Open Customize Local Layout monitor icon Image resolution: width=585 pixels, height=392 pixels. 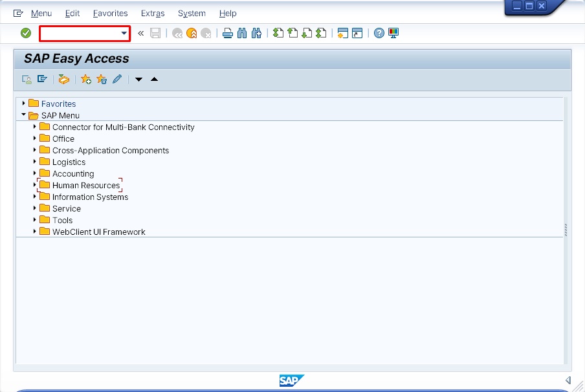pyautogui.click(x=393, y=33)
